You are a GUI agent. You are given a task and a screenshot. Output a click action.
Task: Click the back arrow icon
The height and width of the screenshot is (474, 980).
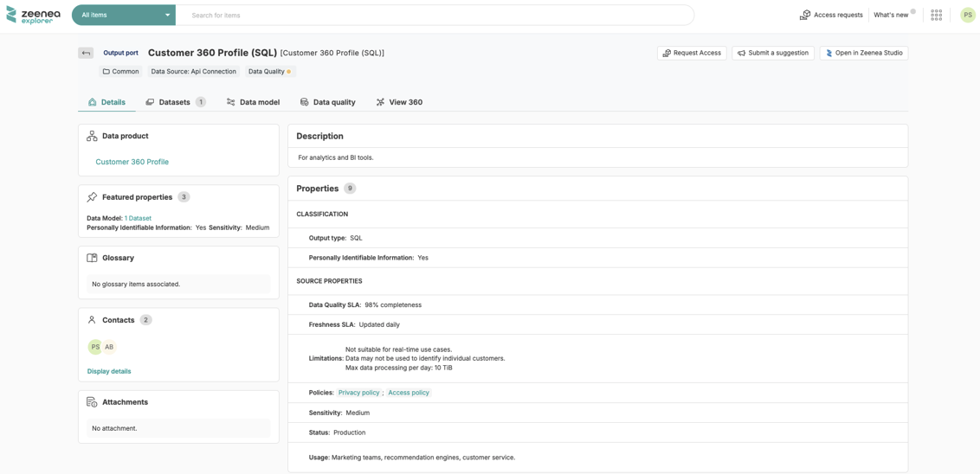point(86,53)
